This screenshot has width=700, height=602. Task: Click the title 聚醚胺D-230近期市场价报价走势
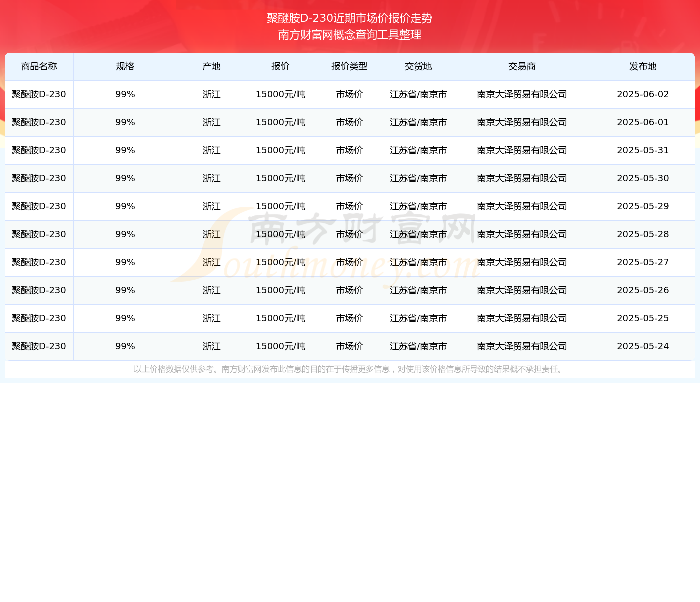350,18
